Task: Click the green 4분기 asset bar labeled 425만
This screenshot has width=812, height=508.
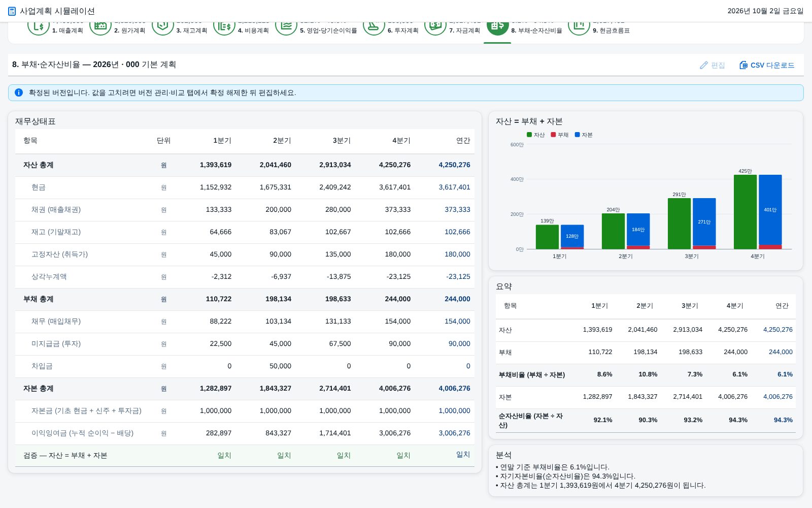Action: pos(745,212)
